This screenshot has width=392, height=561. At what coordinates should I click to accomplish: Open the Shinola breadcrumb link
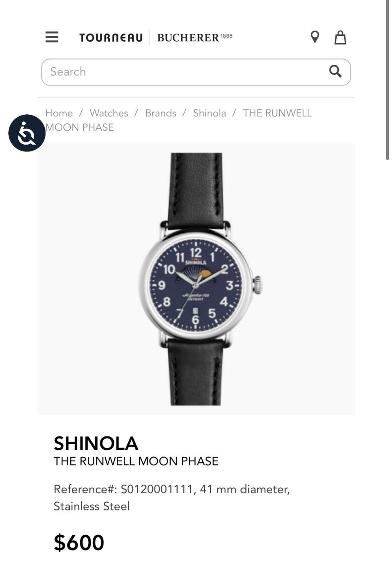(x=209, y=113)
